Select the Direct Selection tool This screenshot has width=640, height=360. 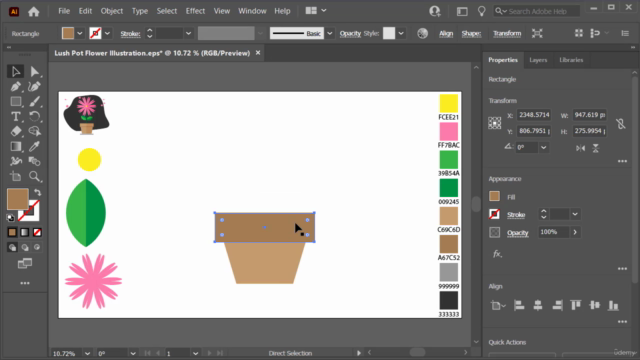35,72
